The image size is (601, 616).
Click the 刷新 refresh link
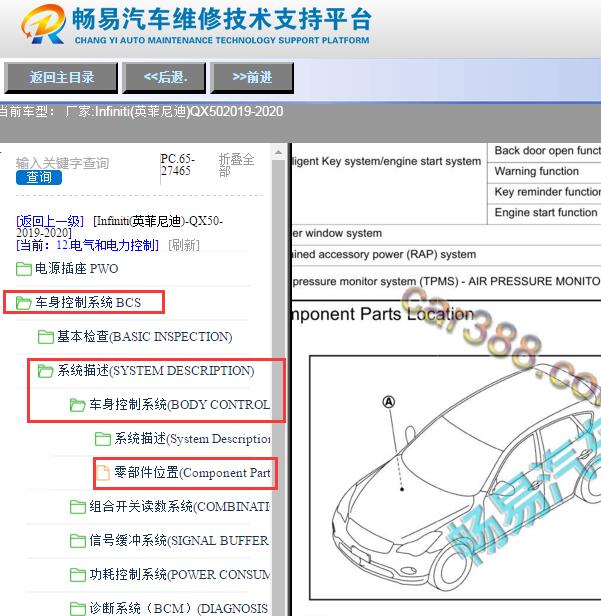[x=184, y=246]
